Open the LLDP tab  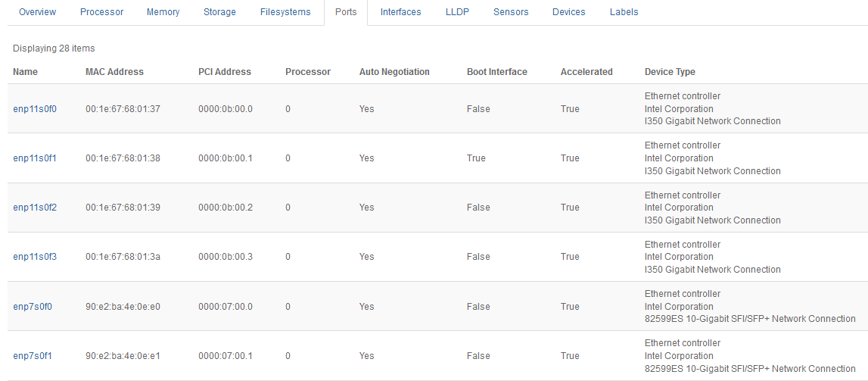tap(457, 12)
